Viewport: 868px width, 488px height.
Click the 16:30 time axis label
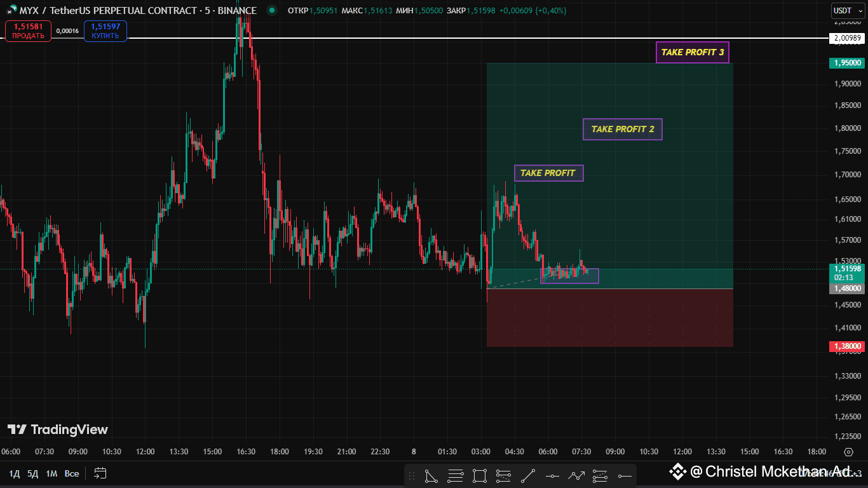246,452
